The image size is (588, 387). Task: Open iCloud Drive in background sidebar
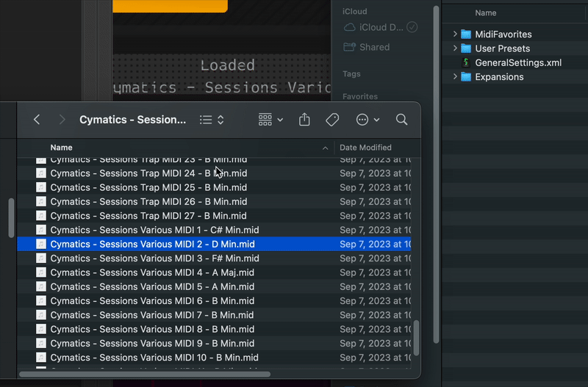coord(373,27)
